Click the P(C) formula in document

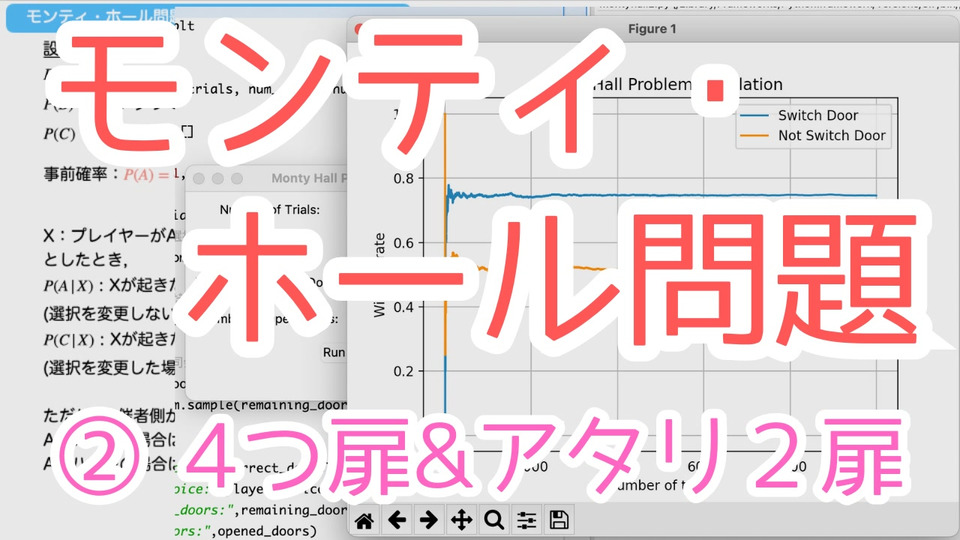59,134
